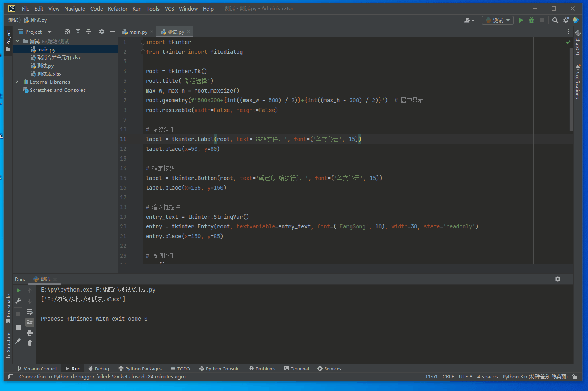Click green inspection checkmark in editor corner
The height and width of the screenshot is (391, 588).
click(568, 42)
